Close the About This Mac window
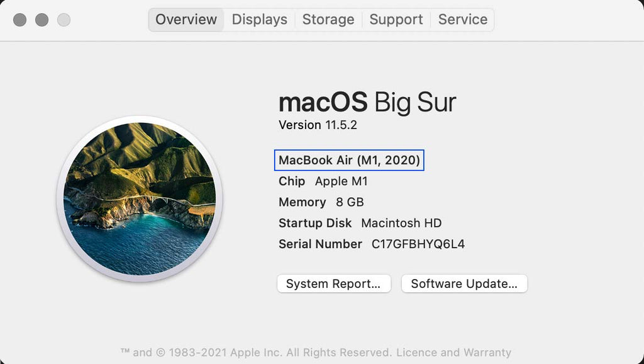 (x=19, y=20)
